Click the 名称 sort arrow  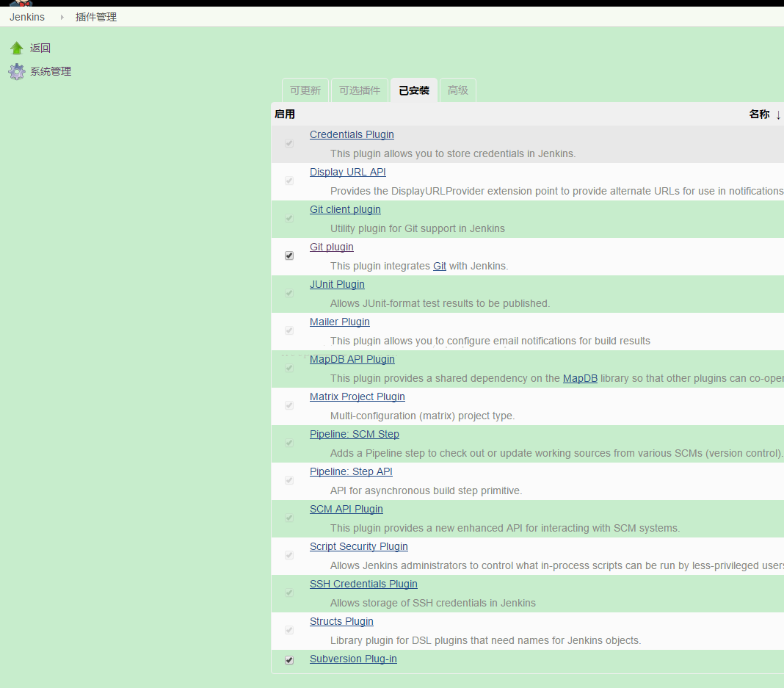pos(778,115)
